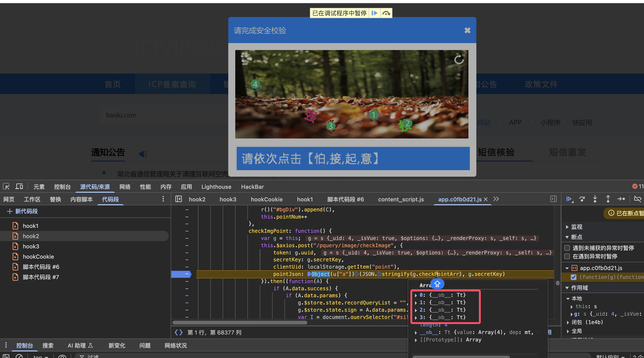Click the horizontal scrollbar in code editor
Image resolution: width=644 pixels, height=358 pixels.
click(239, 323)
